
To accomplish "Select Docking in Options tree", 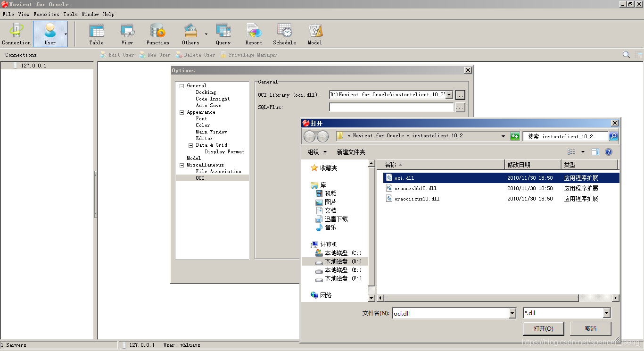I will tap(206, 92).
